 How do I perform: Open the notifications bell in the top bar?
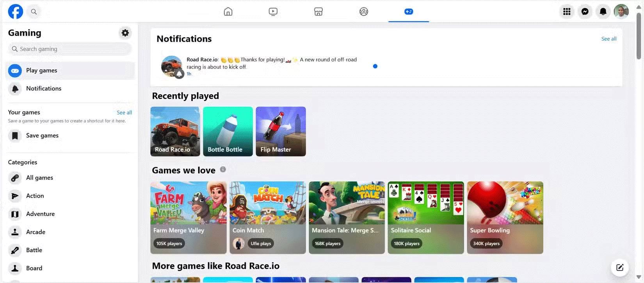click(x=603, y=12)
